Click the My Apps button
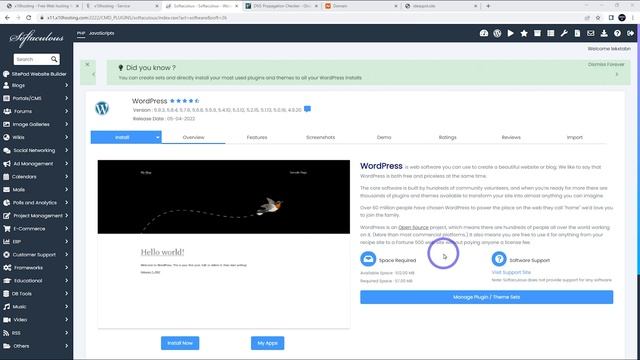The width and height of the screenshot is (640, 360). click(267, 343)
